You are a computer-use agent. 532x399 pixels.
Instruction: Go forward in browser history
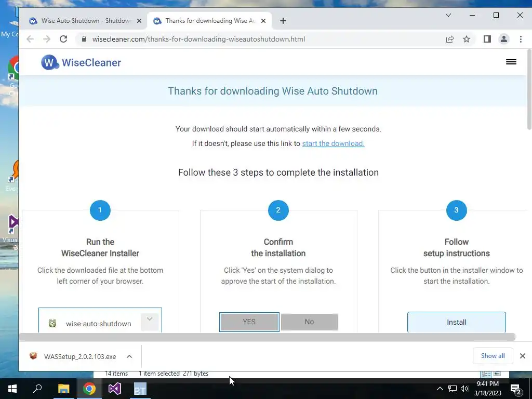47,39
